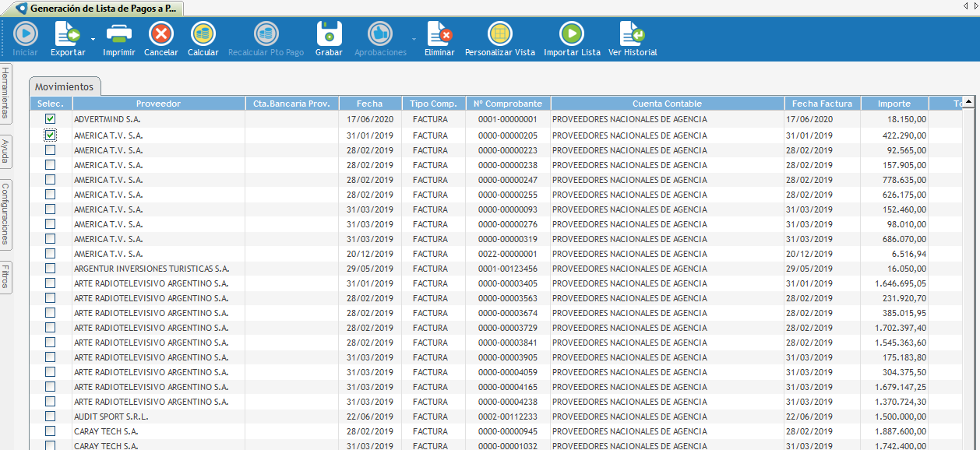980x450 pixels.
Task: Run Calcular from the toolbar
Action: click(x=203, y=34)
